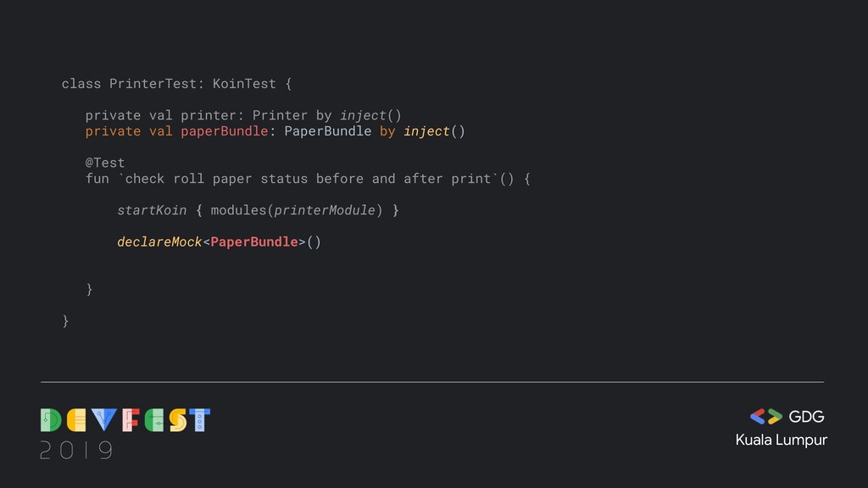Click the 'check roll paper status' function name
The image size is (868, 488).
(x=309, y=179)
